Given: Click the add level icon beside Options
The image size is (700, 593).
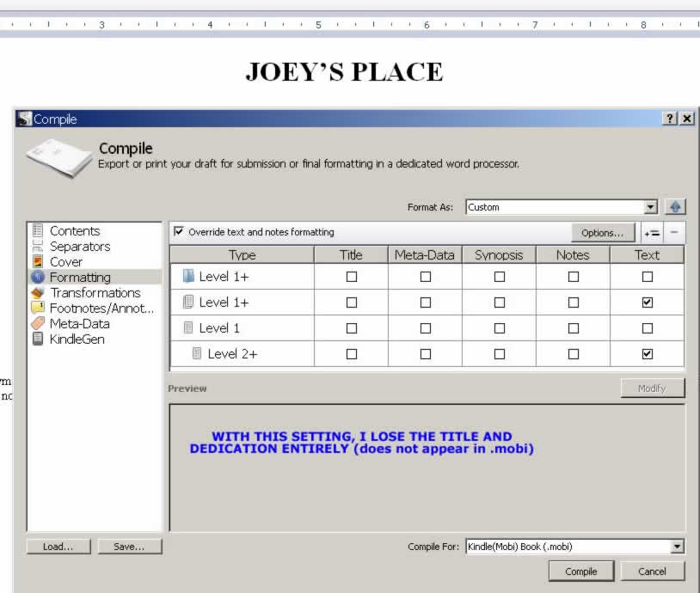Looking at the screenshot, I should pyautogui.click(x=651, y=233).
